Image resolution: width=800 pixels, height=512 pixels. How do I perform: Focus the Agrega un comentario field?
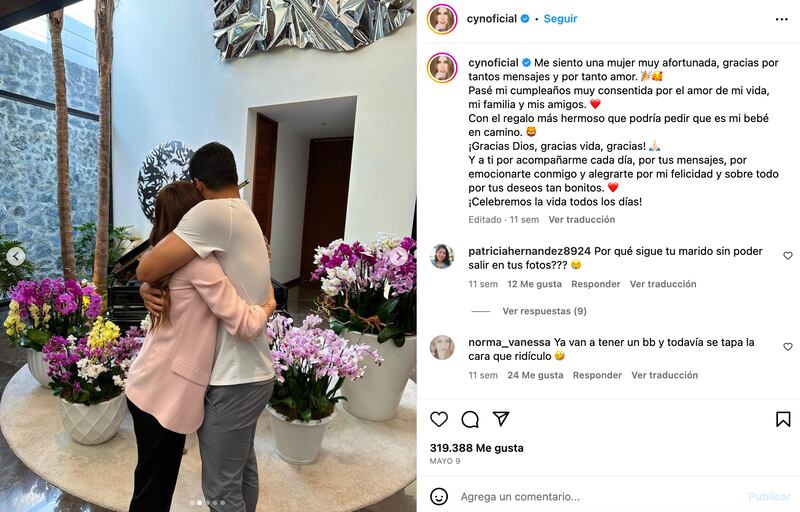pyautogui.click(x=597, y=497)
